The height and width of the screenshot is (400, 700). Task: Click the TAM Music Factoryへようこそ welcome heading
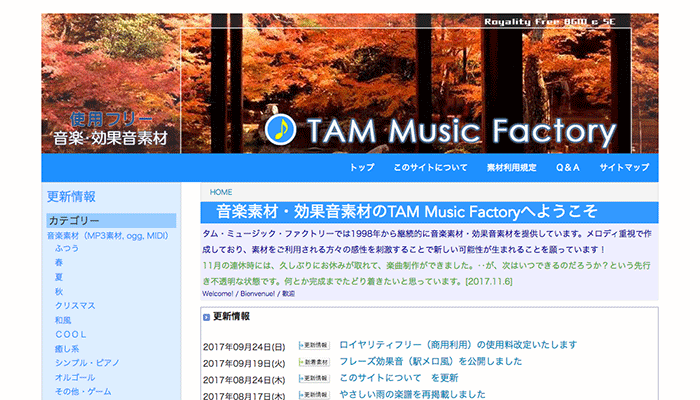(x=407, y=212)
